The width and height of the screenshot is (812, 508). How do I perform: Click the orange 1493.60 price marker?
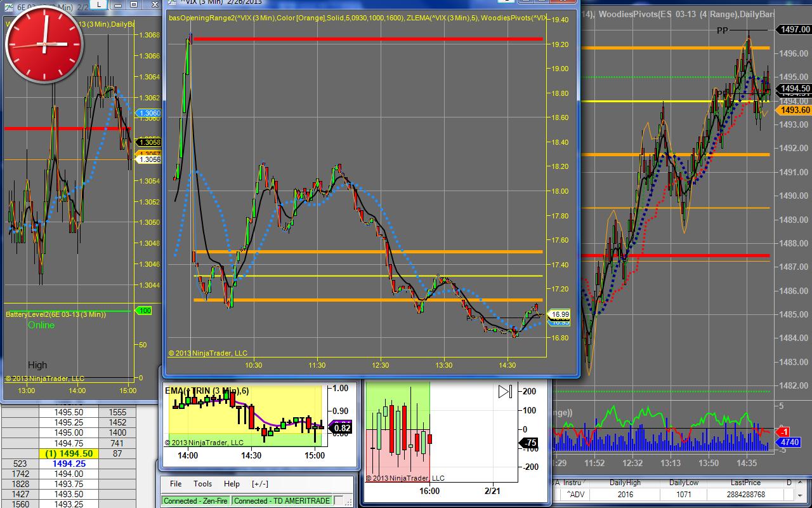click(794, 110)
